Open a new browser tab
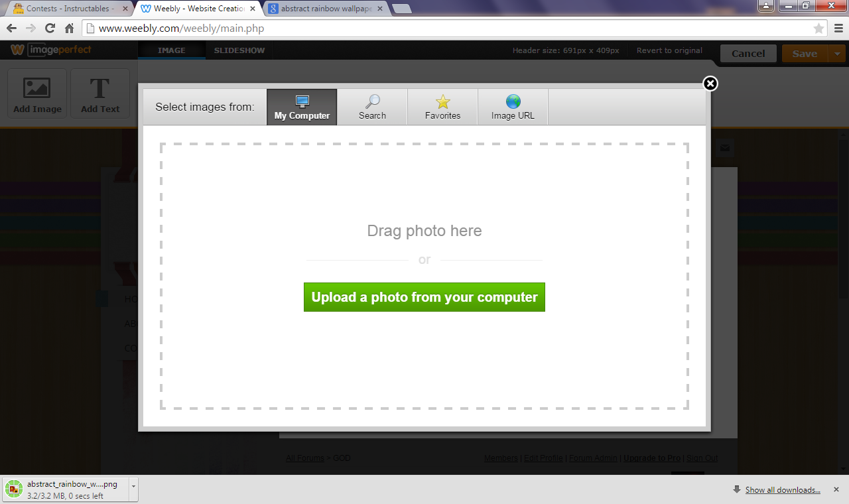Viewport: 849px width, 504px height. click(x=402, y=9)
